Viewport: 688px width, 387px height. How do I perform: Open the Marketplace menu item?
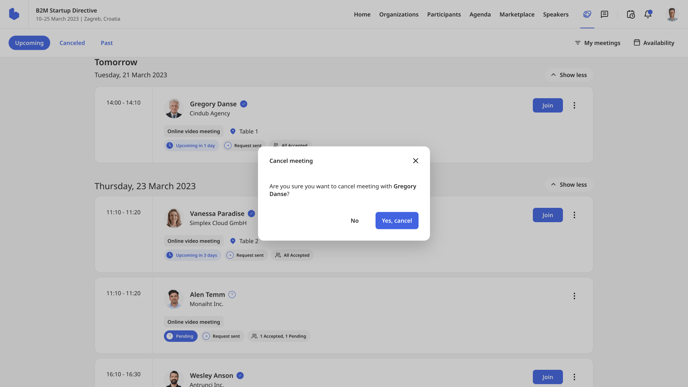click(x=516, y=14)
